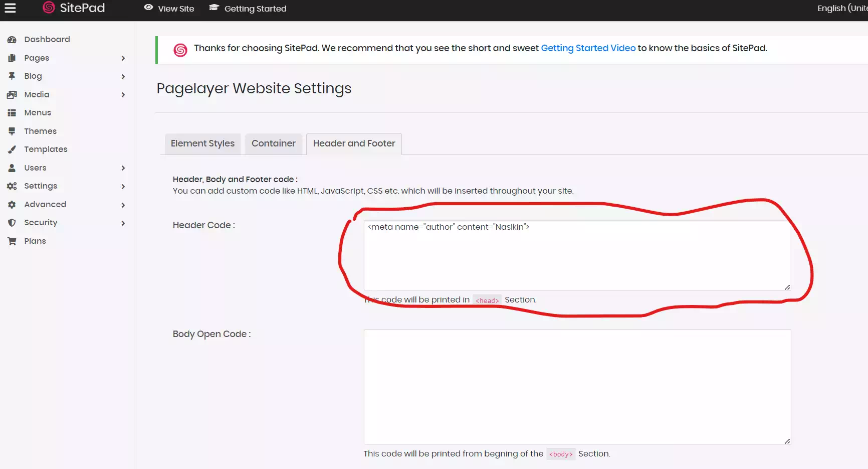
Task: Open the English language selector
Action: tap(842, 8)
